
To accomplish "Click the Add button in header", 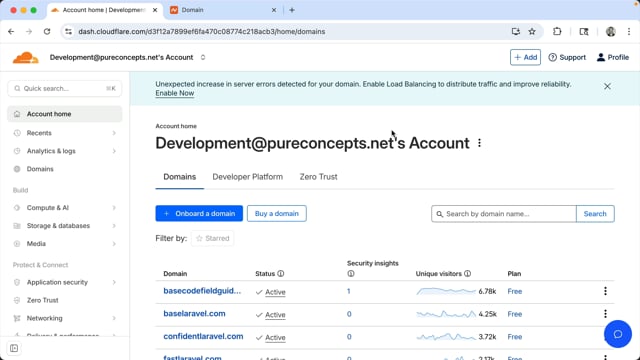I will 525,58.
